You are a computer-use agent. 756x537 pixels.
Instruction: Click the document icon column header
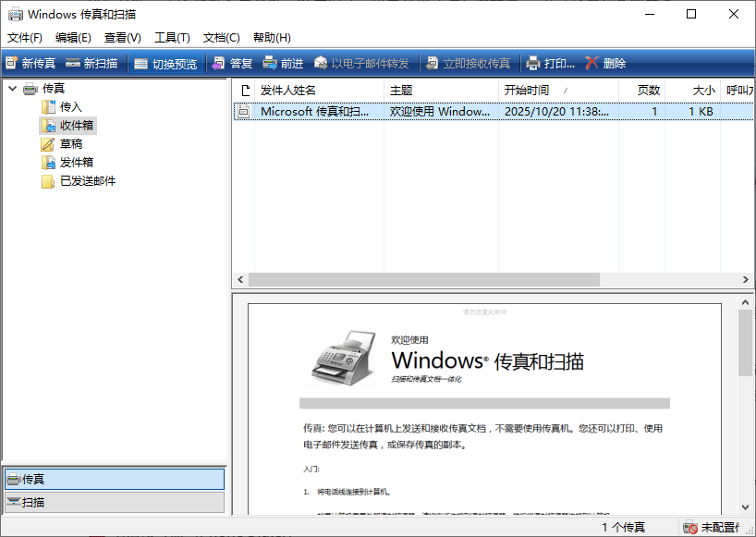tap(244, 91)
